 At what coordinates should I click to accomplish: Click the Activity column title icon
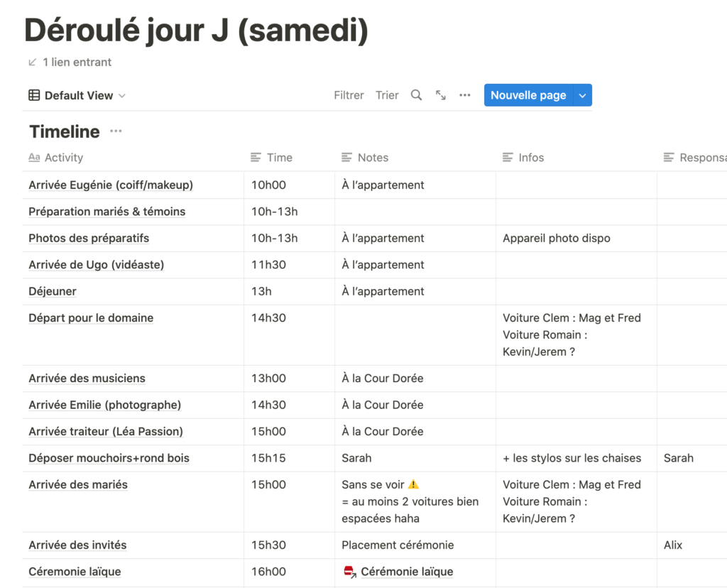(34, 158)
